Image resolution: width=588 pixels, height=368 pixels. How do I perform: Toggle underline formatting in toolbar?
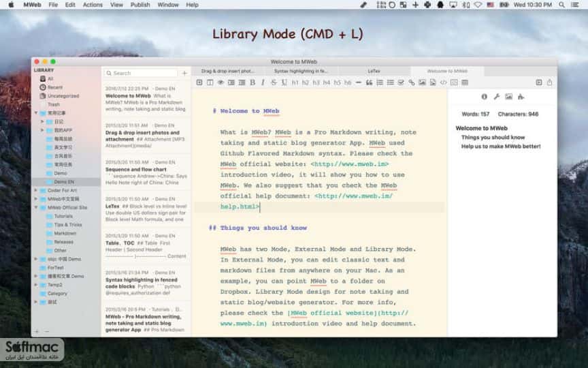tap(284, 82)
